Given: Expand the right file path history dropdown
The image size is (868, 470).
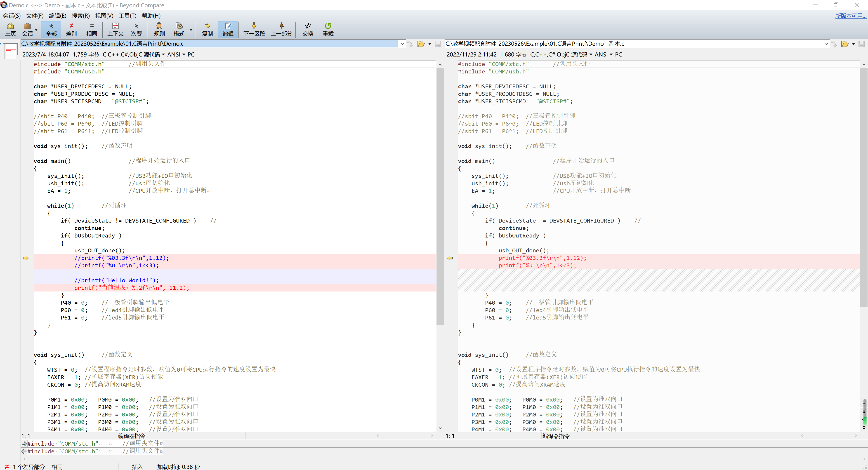Looking at the screenshot, I should point(826,44).
